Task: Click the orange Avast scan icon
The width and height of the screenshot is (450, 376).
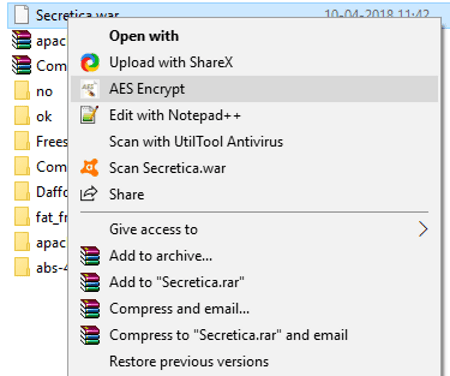Action: (x=89, y=168)
